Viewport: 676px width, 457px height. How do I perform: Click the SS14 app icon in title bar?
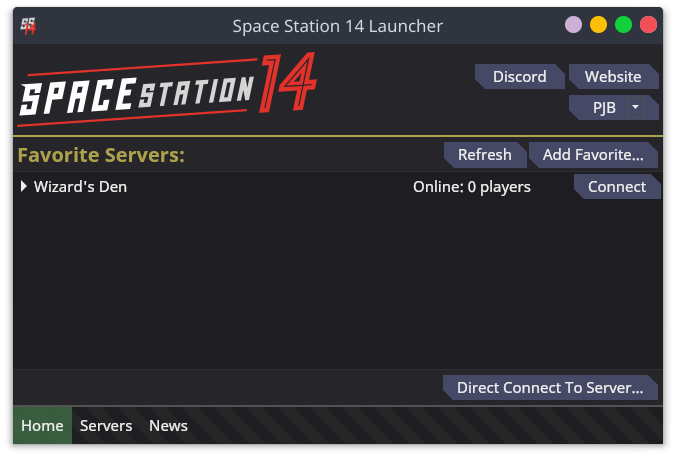(28, 26)
